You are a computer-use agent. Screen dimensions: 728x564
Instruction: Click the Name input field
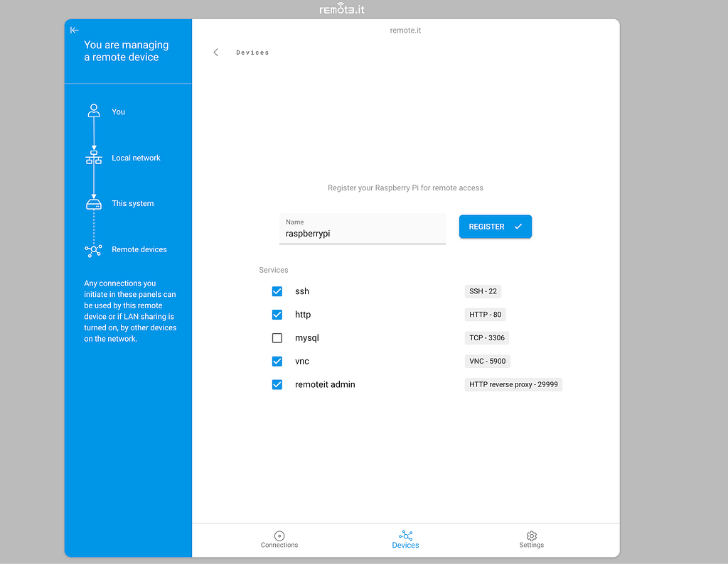coord(362,233)
